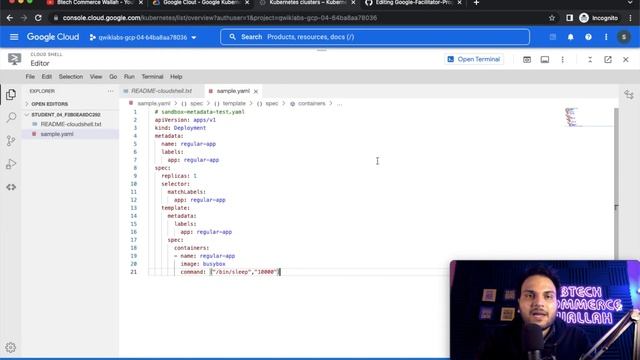Open the Terminal menu

pos(152,77)
